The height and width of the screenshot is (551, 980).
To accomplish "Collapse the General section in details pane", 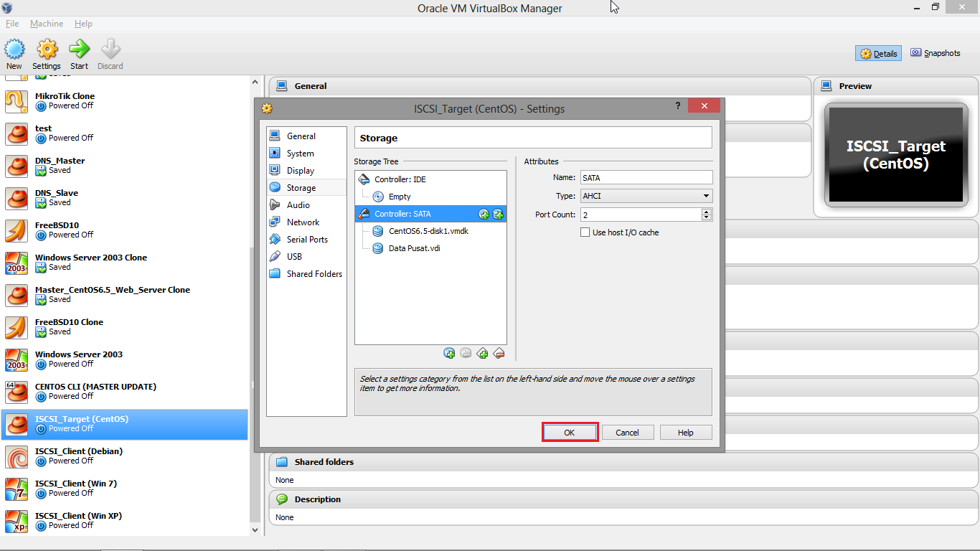I will click(540, 85).
